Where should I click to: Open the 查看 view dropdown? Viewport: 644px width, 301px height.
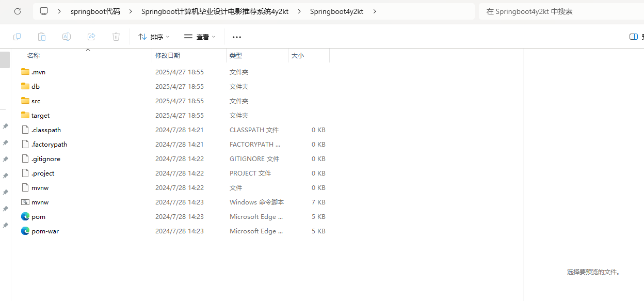point(200,37)
